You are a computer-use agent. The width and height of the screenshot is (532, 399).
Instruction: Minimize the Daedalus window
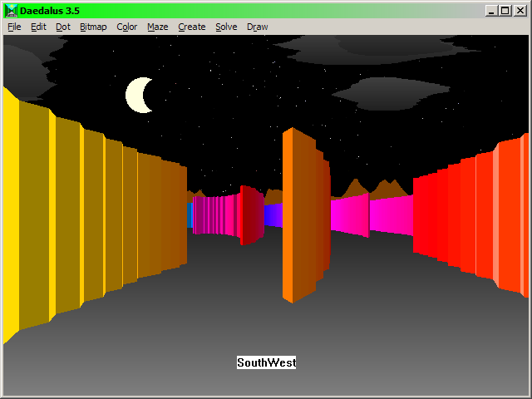coord(492,10)
